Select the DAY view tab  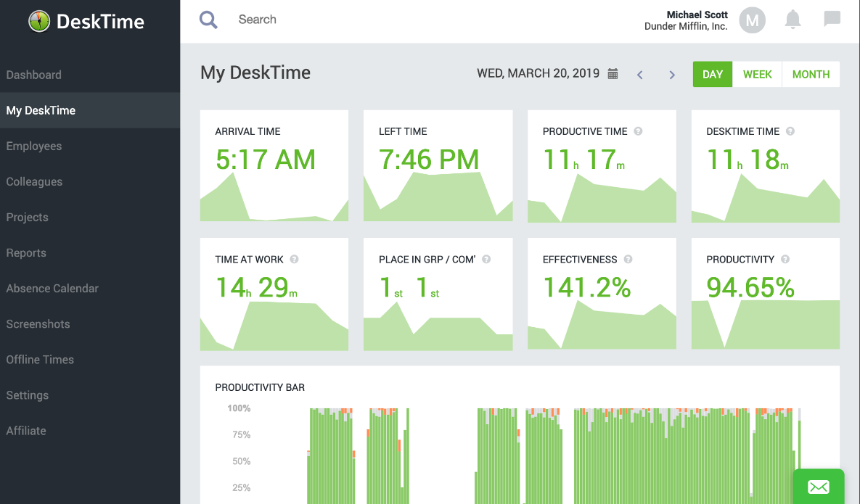(713, 75)
